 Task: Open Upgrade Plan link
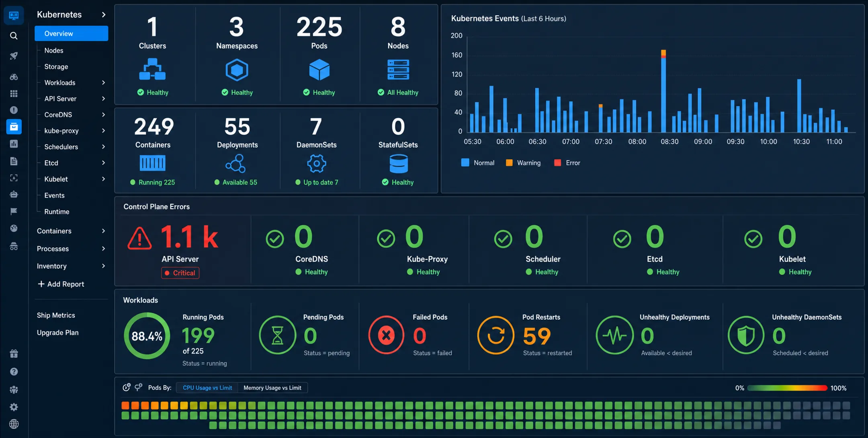tap(58, 333)
